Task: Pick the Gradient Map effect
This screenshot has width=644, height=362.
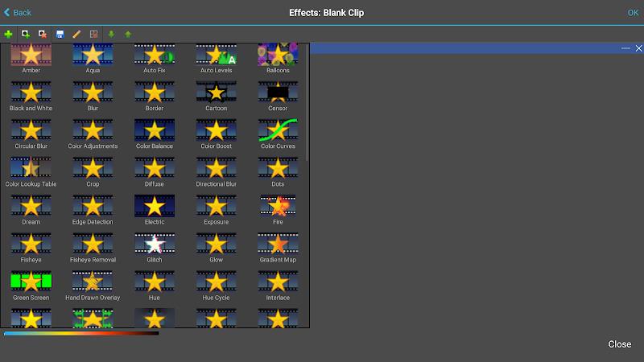Action: click(x=278, y=249)
